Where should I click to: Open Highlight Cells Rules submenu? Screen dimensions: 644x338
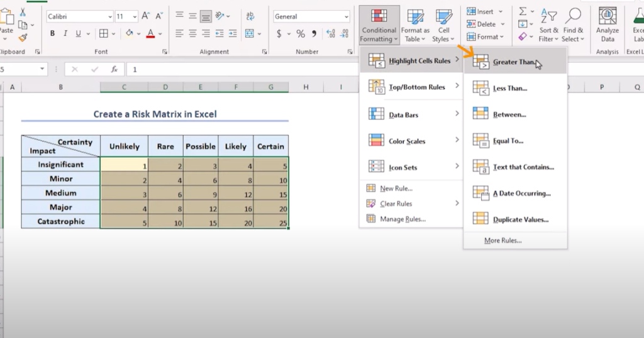click(x=411, y=60)
